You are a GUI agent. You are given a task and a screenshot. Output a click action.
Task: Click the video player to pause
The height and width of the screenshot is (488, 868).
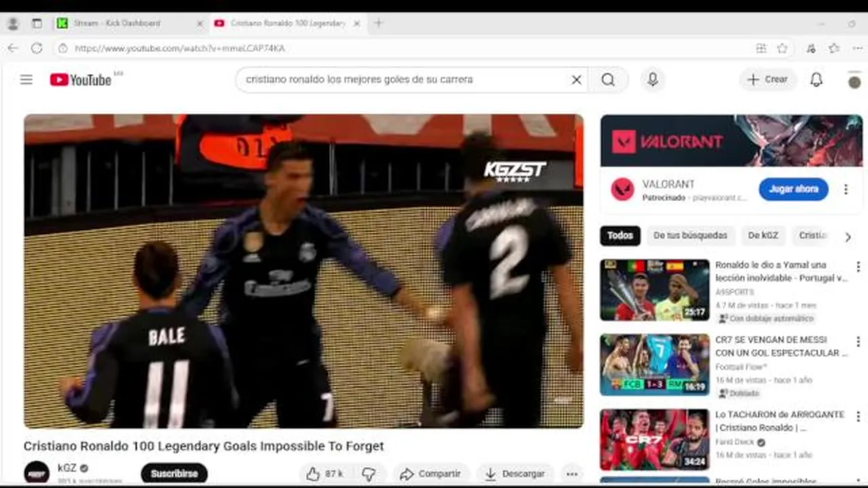[304, 271]
